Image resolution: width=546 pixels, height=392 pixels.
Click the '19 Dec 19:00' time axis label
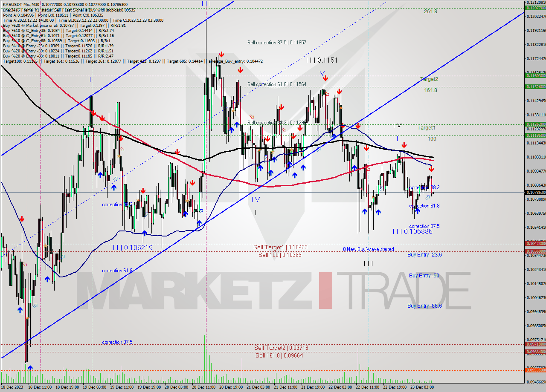click(149, 387)
